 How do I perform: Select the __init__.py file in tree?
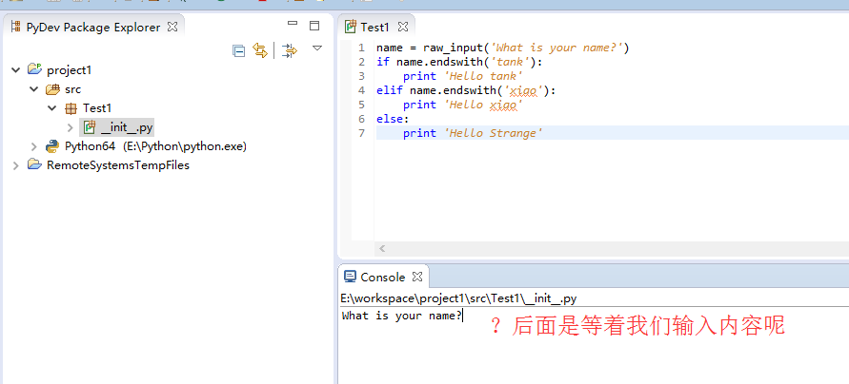[x=117, y=127]
